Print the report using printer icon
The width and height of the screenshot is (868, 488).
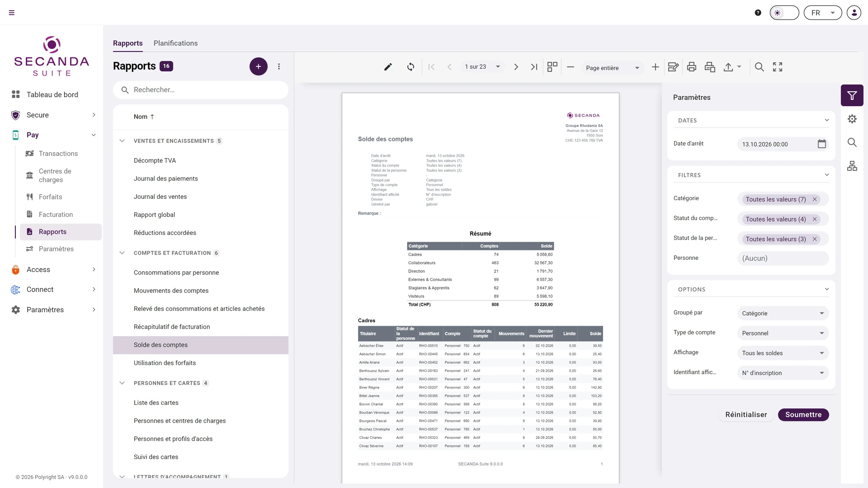tap(692, 67)
